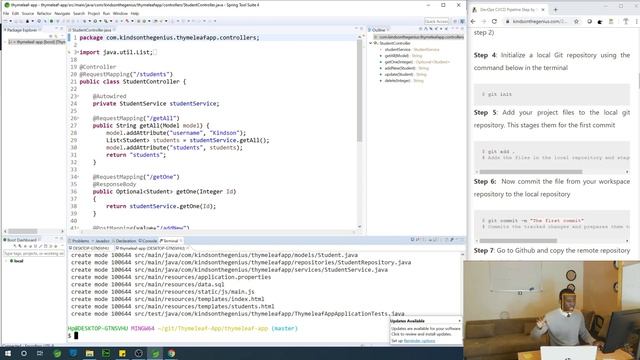Image resolution: width=640 pixels, height=360 pixels.
Task: Open the Source menu
Action: click(x=28, y=13)
